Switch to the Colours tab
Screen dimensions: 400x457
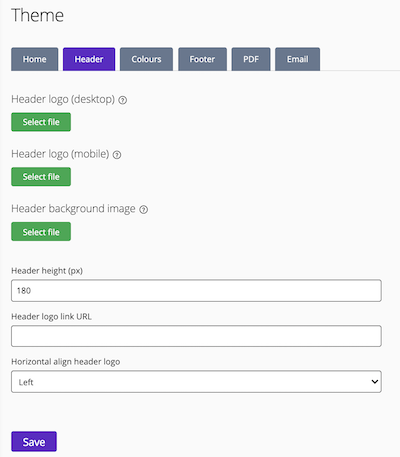pos(146,59)
